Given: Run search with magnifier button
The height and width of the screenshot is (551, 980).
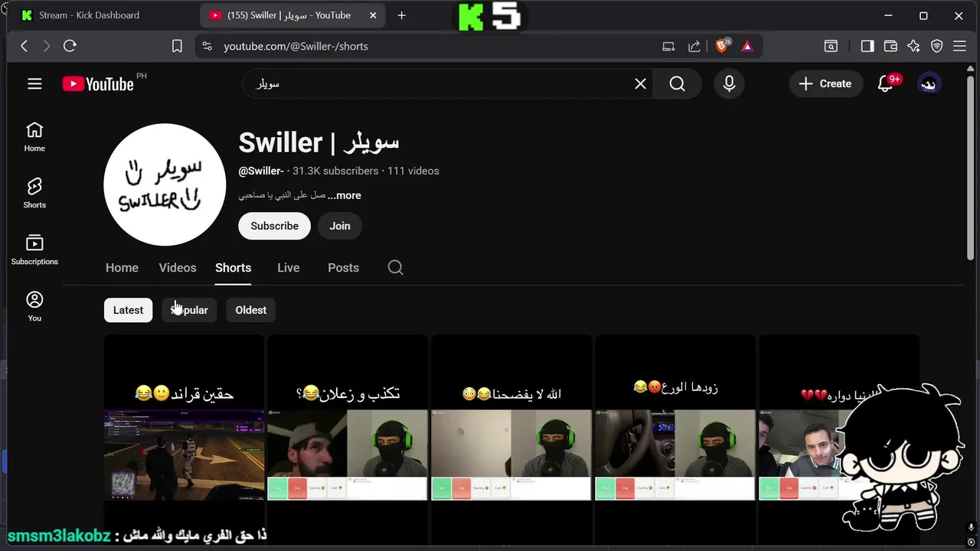Looking at the screenshot, I should coord(678,83).
